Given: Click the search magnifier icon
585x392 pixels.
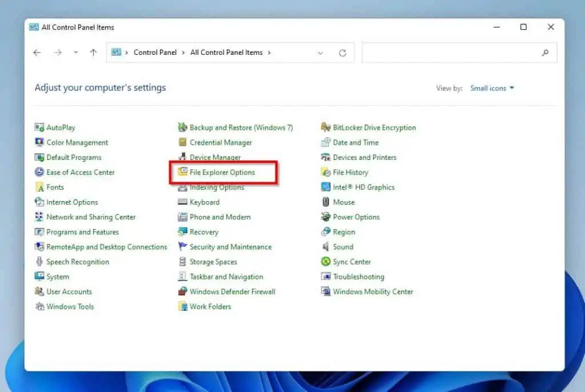Looking at the screenshot, I should tap(545, 53).
